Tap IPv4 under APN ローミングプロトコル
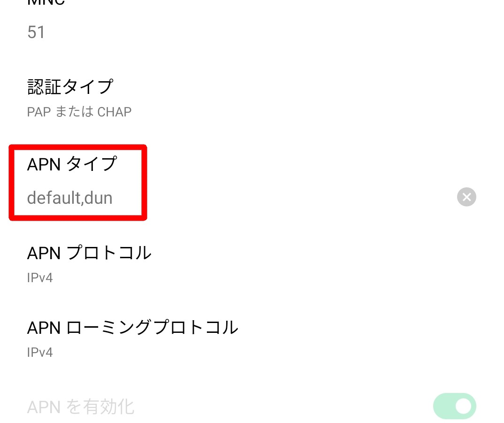The width and height of the screenshot is (504, 423). coord(40,352)
